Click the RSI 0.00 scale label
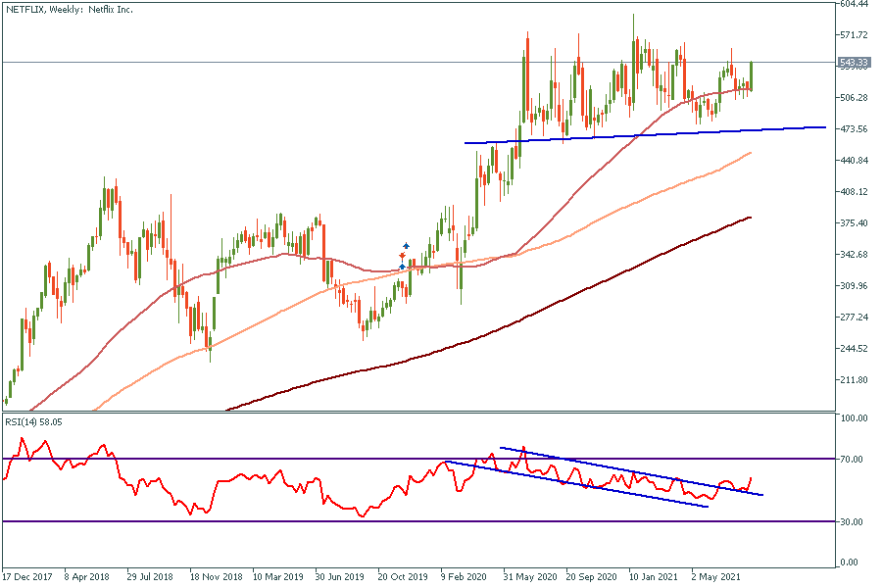 pyautogui.click(x=850, y=563)
